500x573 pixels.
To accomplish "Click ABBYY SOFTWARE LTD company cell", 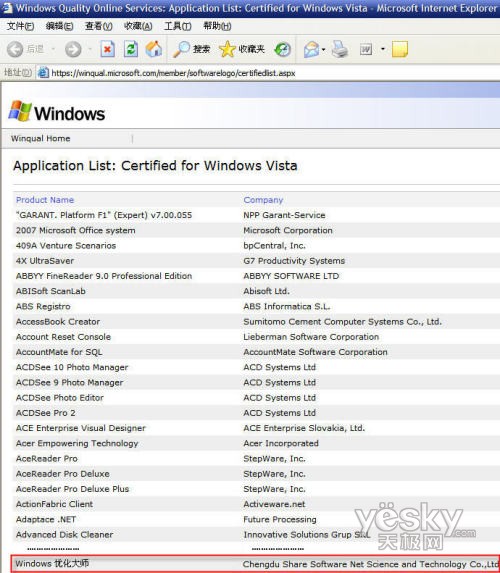I will tap(291, 276).
